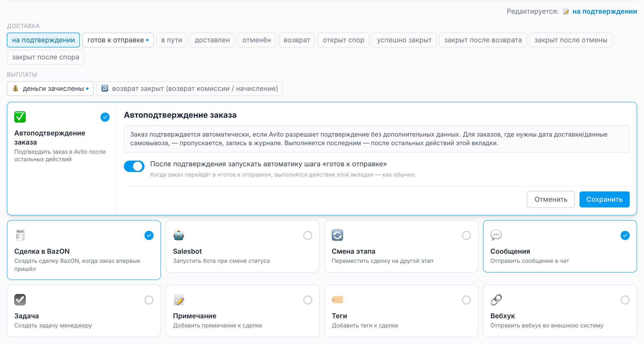The height and width of the screenshot is (344, 644).
Task: Cancel changes with the Отменить button
Action: (x=551, y=199)
